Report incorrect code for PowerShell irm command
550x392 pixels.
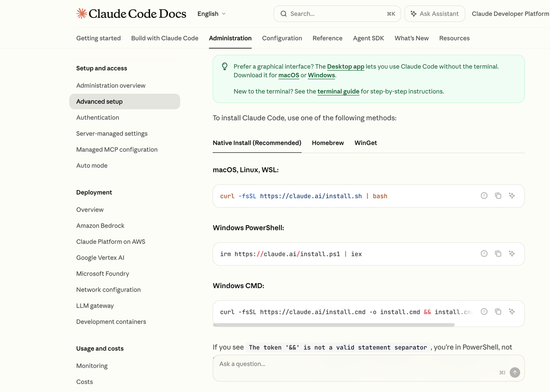coord(484,254)
